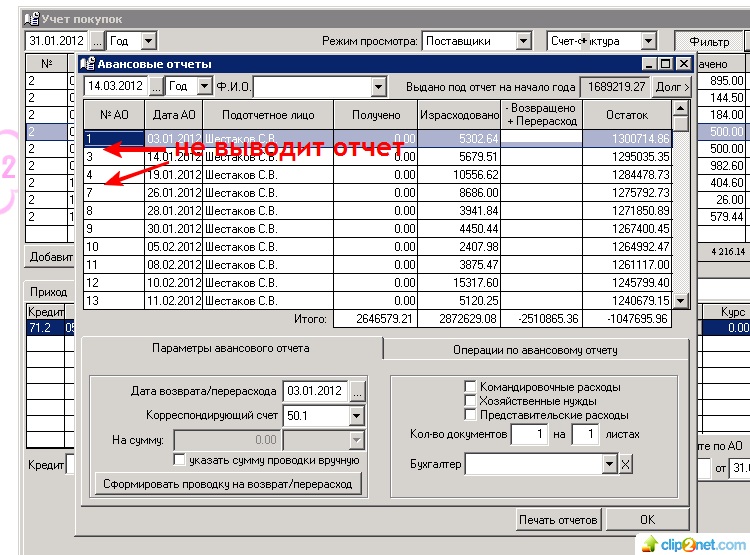Screen dimensions: 750x555
Task: Click the clip2net logo
Action: 692,543
